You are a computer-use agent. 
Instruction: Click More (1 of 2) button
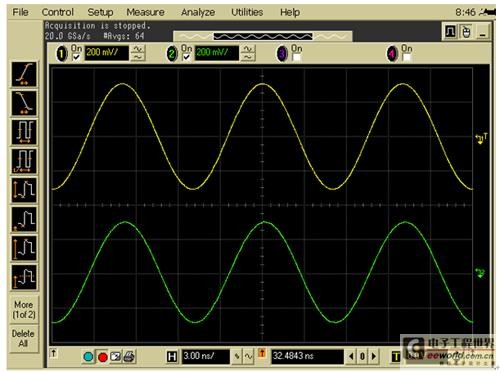pyautogui.click(x=23, y=310)
